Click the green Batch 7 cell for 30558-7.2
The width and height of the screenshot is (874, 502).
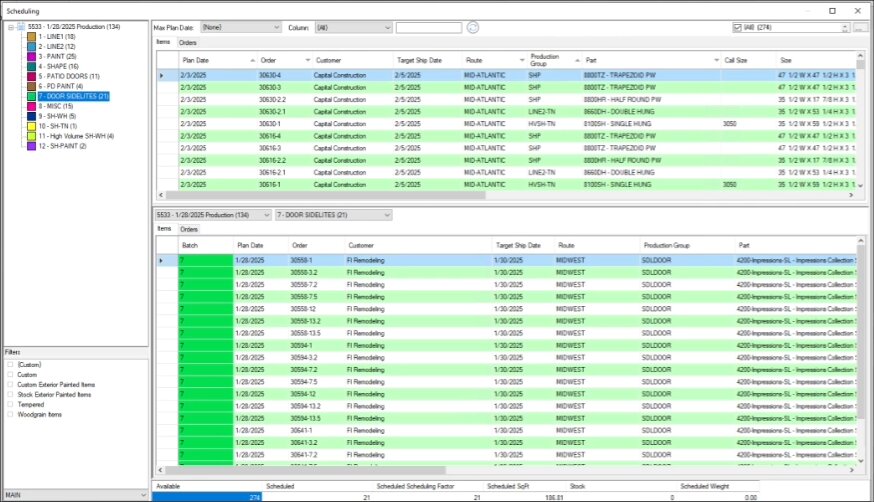pos(206,285)
